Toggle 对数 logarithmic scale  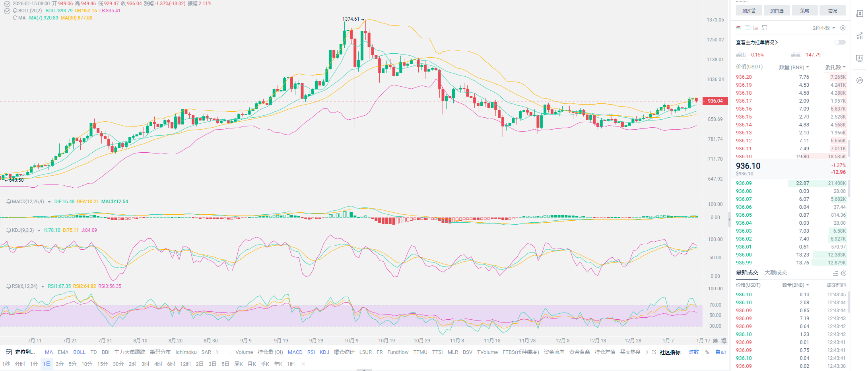click(693, 352)
